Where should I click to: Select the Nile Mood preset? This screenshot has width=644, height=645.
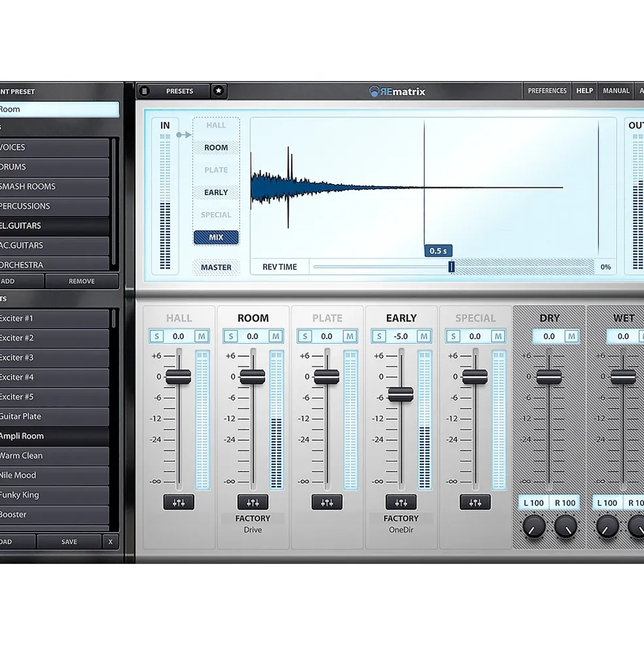[x=54, y=475]
